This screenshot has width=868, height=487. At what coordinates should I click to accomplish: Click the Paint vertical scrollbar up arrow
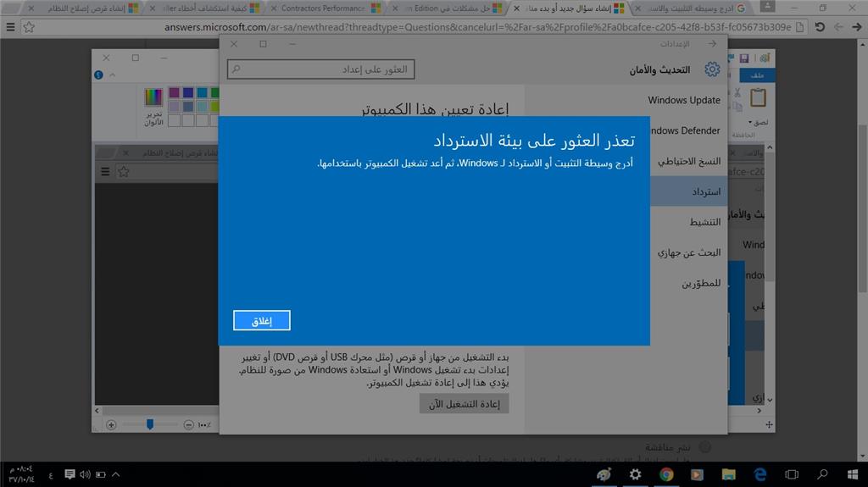click(x=770, y=147)
